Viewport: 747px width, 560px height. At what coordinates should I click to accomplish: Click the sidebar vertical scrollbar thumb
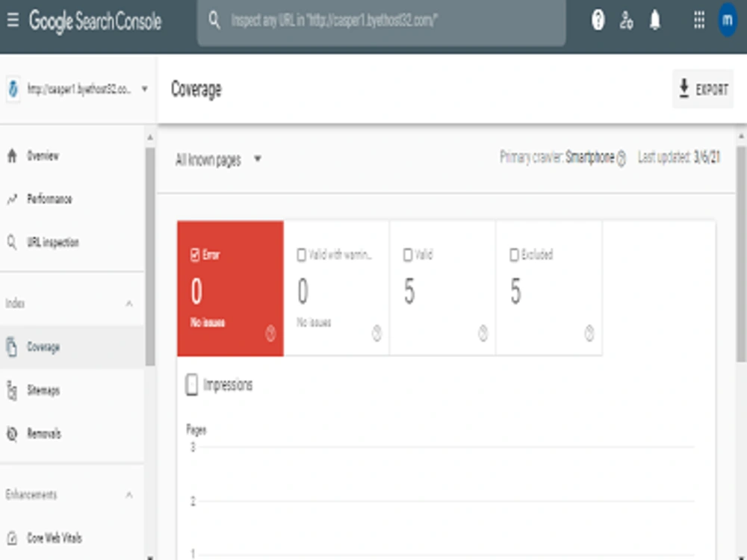150,256
